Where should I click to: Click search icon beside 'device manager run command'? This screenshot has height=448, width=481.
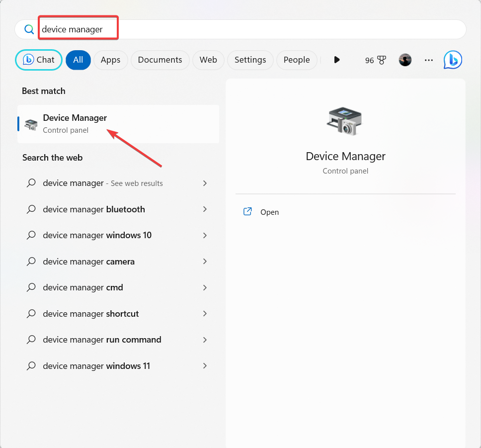(31, 340)
